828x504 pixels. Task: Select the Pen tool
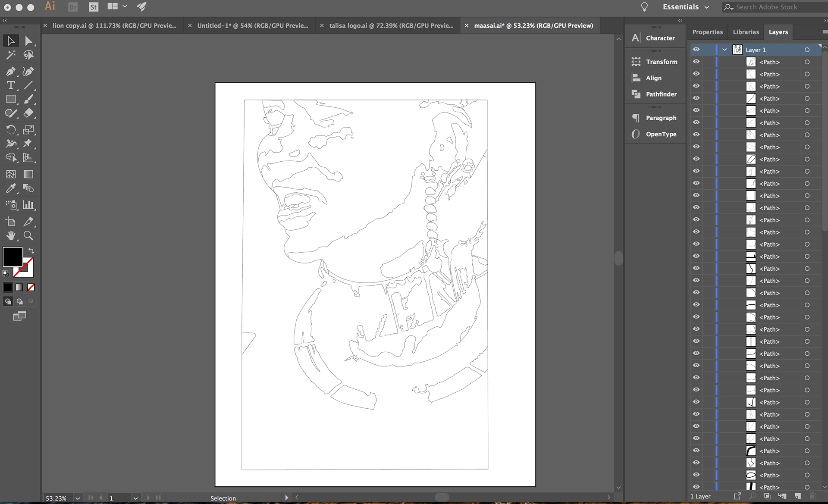(x=11, y=71)
